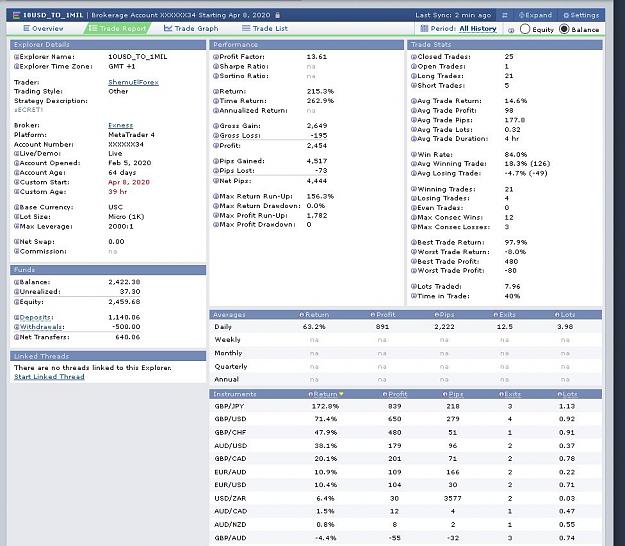
Task: Select the Equity radio button
Action: (x=525, y=29)
